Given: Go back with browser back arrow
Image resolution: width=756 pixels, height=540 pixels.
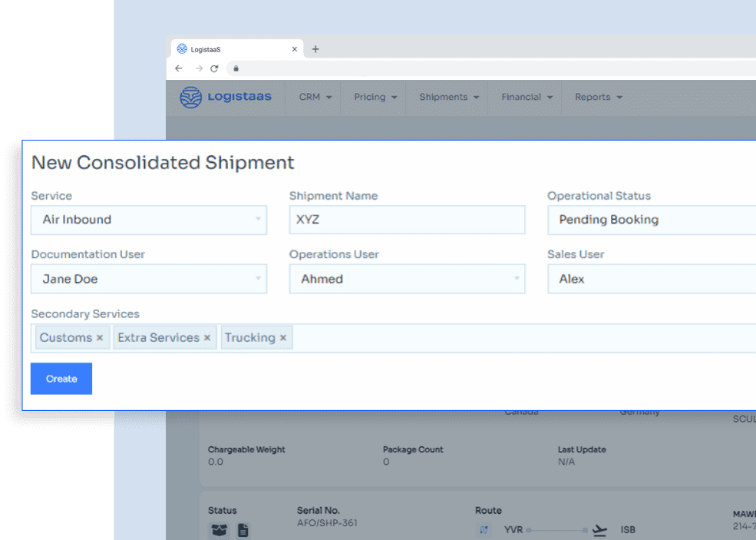Looking at the screenshot, I should (179, 68).
